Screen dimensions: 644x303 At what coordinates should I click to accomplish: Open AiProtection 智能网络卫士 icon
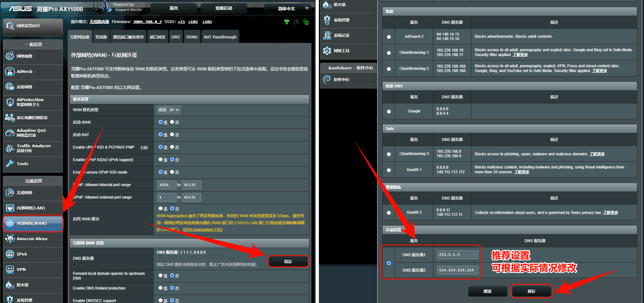click(x=10, y=102)
